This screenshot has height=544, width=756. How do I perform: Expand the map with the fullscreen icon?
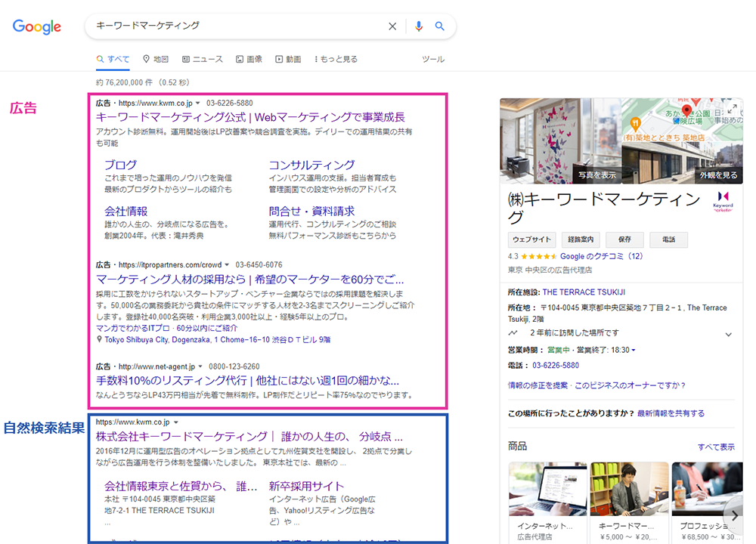coord(733,109)
